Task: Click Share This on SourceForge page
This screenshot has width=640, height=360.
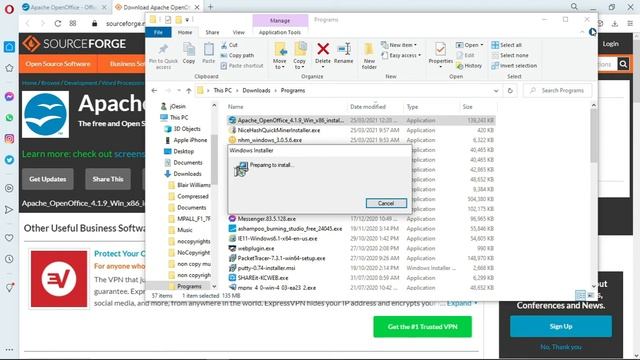Action: pyautogui.click(x=108, y=179)
